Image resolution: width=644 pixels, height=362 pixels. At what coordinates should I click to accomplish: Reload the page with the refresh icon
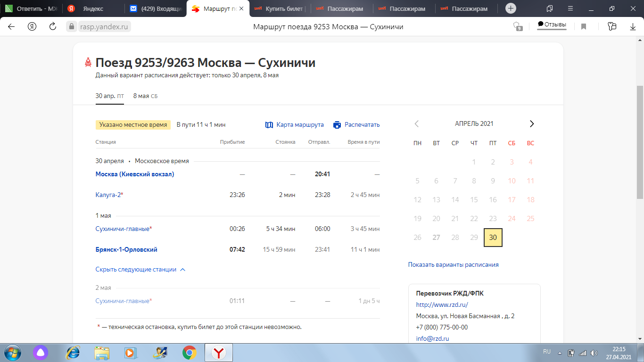53,27
